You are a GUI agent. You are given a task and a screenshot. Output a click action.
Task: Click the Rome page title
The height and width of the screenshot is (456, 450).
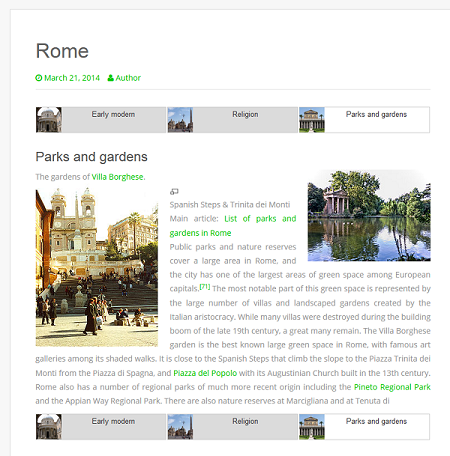(x=62, y=51)
